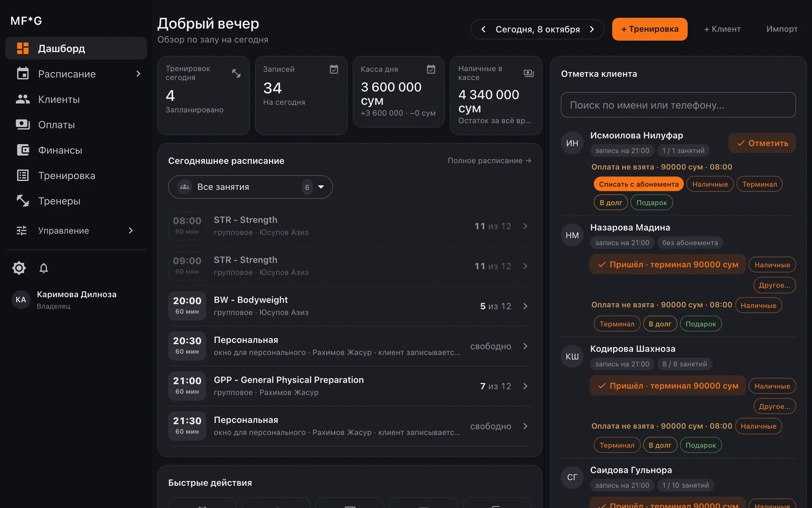Click the Клиенты people icon

(23, 99)
